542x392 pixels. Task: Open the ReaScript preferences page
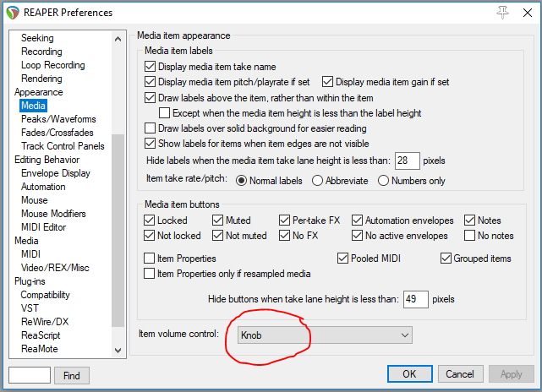coord(41,335)
